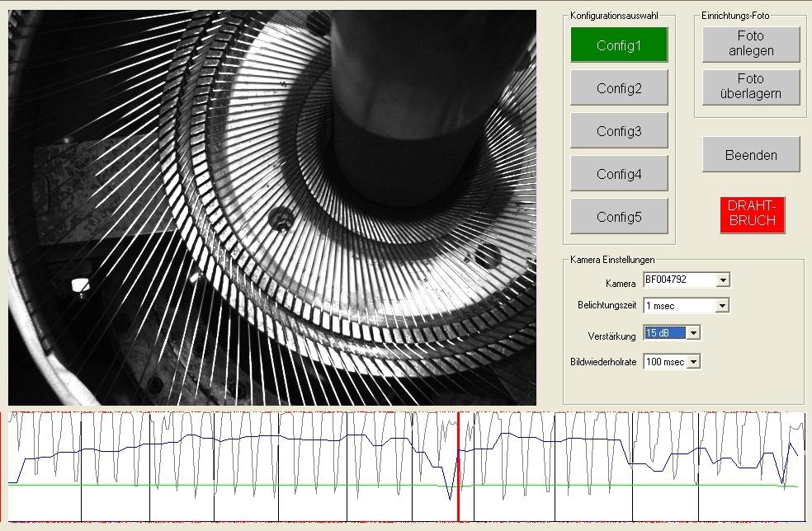Image resolution: width=812 pixels, height=531 pixels.
Task: Click Foto anlegen button
Action: tap(751, 44)
